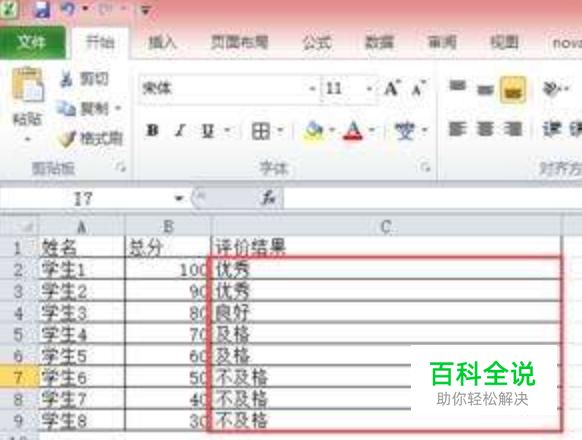Click the fx Insert Function icon
This screenshot has height=440, width=582.
pyautogui.click(x=268, y=198)
